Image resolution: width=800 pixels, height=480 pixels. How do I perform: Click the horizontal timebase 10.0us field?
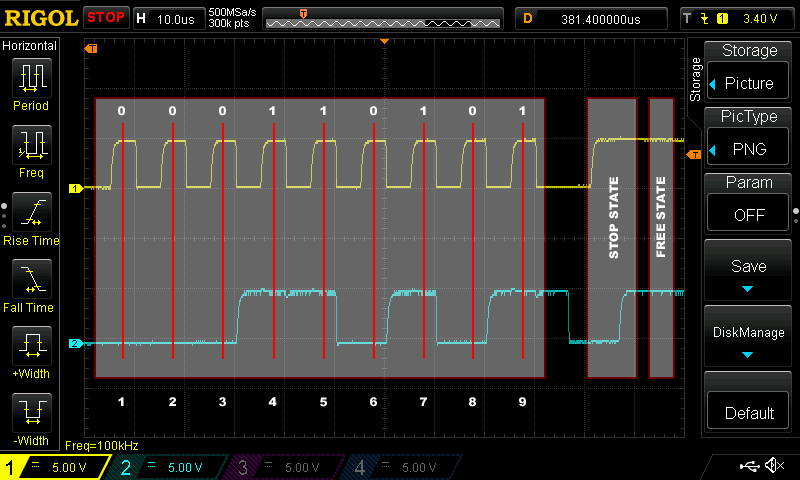pos(169,19)
